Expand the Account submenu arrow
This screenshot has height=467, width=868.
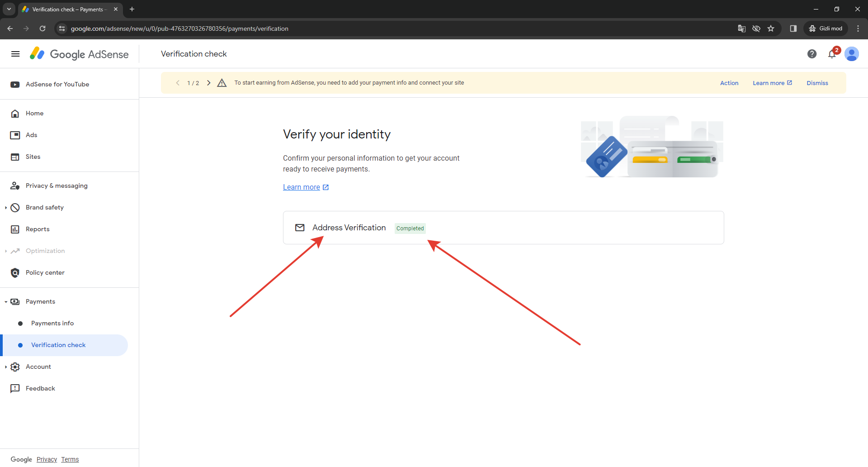5,367
